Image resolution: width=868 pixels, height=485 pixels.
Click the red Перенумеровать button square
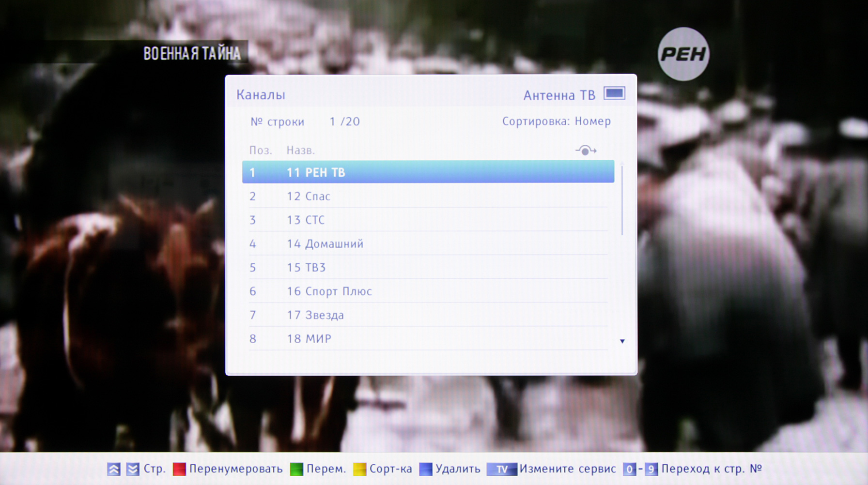(x=179, y=469)
